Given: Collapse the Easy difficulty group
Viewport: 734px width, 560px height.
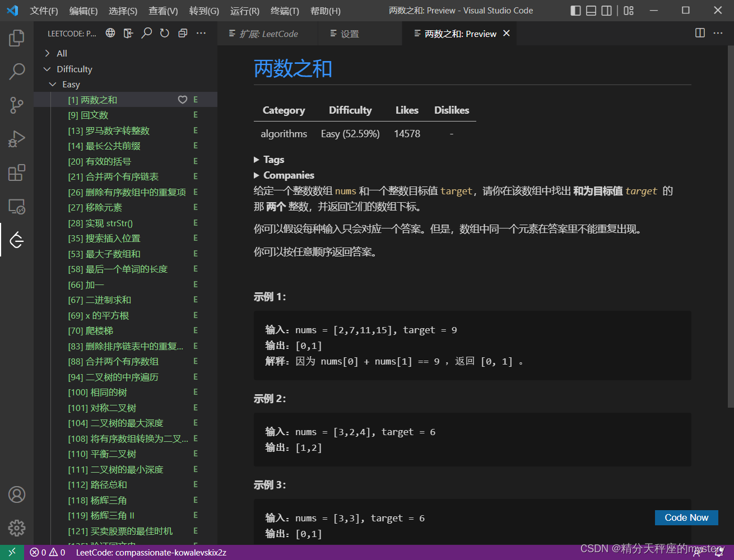Looking at the screenshot, I should coord(53,84).
